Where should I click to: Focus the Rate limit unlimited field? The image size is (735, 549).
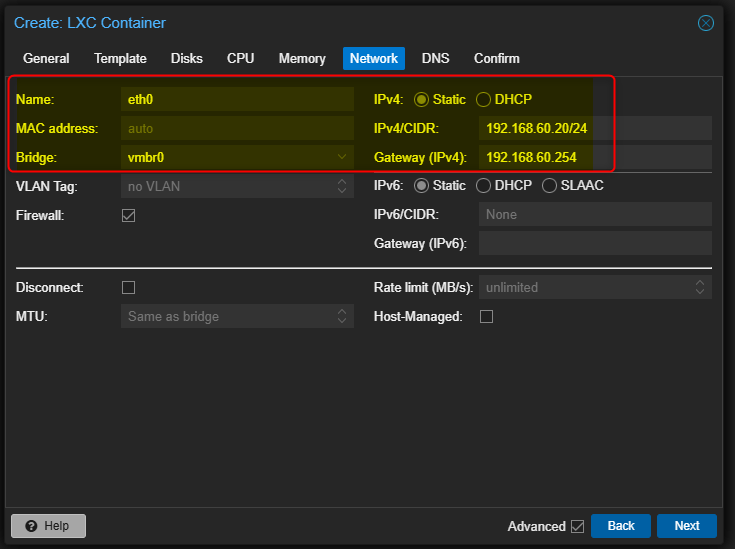coord(586,287)
